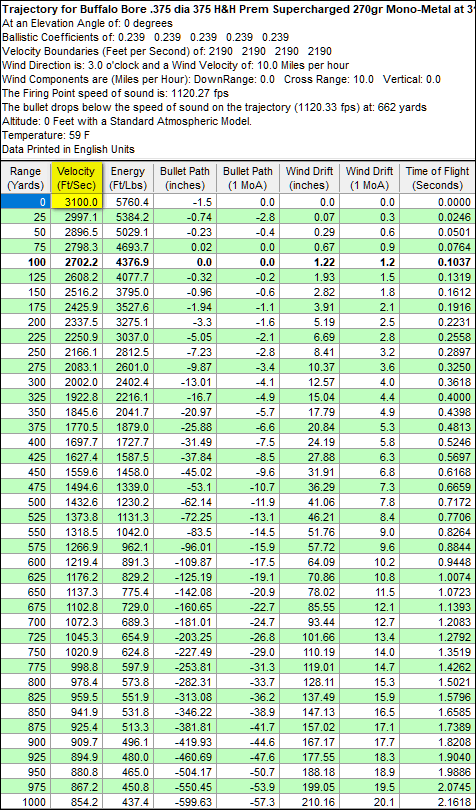Click energy value 4376.9

pos(128,262)
